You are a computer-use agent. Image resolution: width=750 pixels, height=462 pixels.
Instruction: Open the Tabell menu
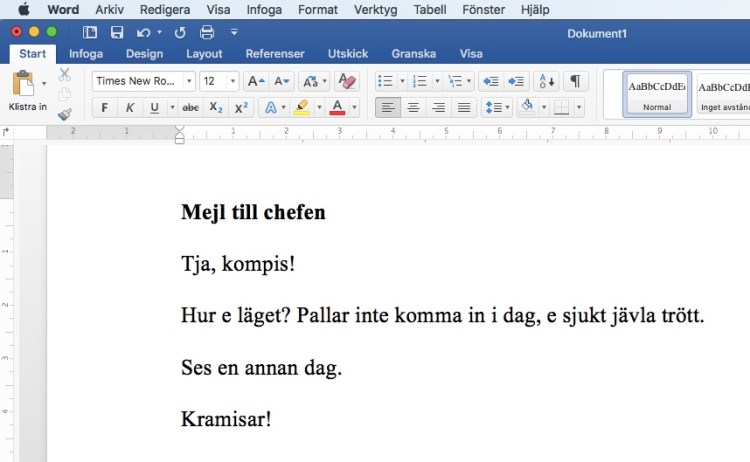[x=430, y=10]
